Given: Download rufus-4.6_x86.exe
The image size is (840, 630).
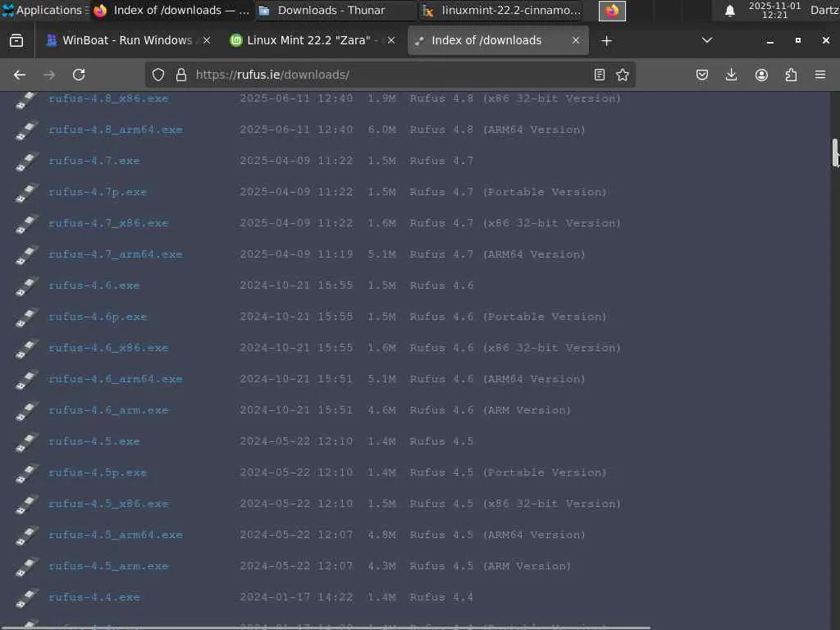Looking at the screenshot, I should (x=108, y=348).
